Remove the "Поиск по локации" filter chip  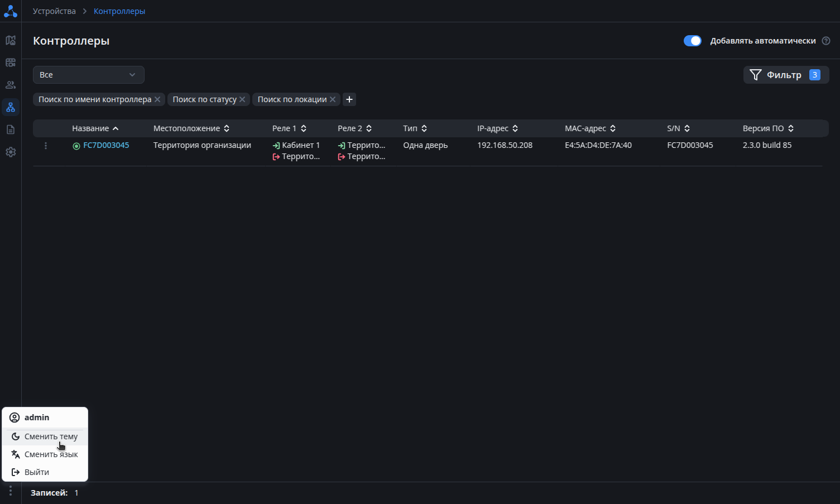333,99
